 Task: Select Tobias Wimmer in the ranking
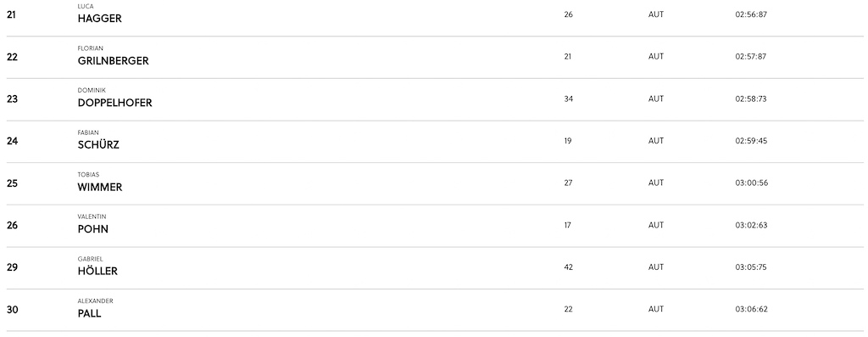pos(435,183)
